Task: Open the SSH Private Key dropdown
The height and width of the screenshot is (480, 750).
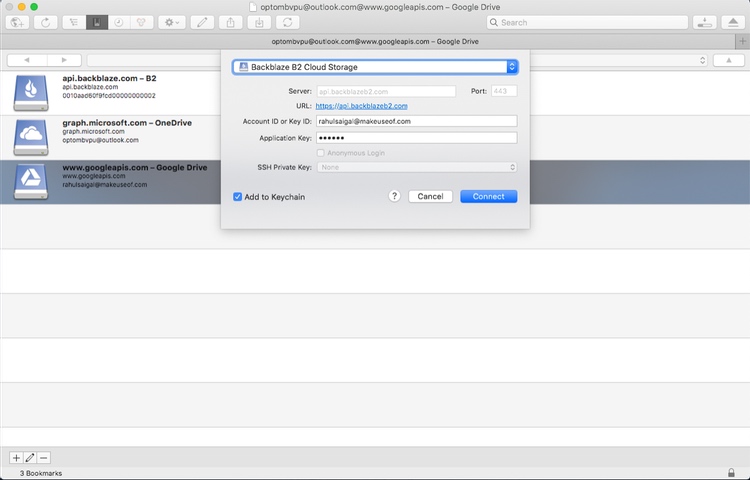Action: click(416, 167)
